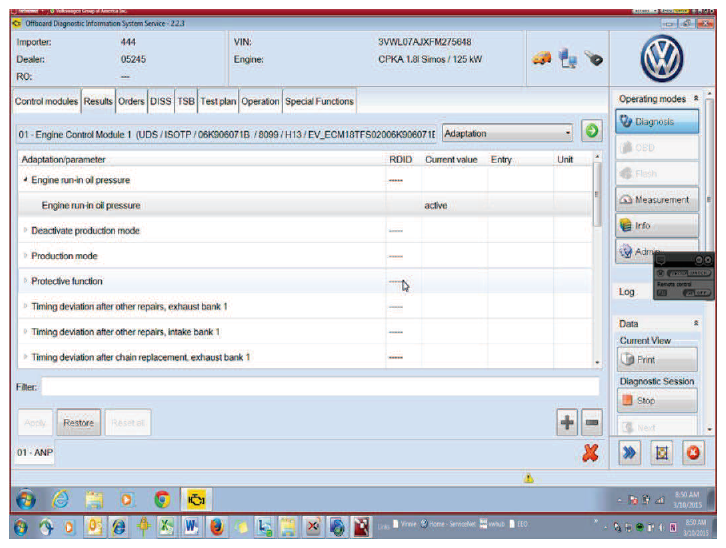Screen dimensions: 726x548
Task: Click the red X cancel icon
Action: click(590, 453)
